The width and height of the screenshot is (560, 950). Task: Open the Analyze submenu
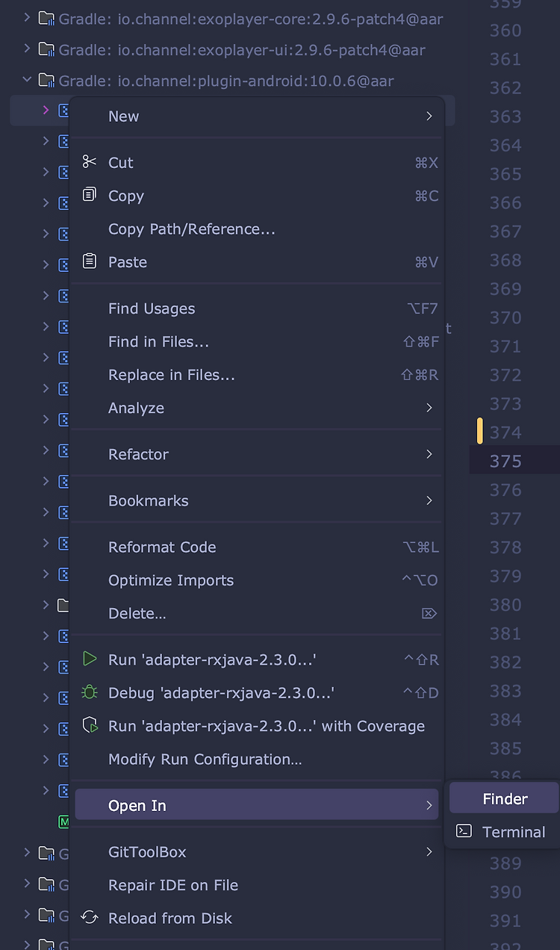click(x=257, y=408)
